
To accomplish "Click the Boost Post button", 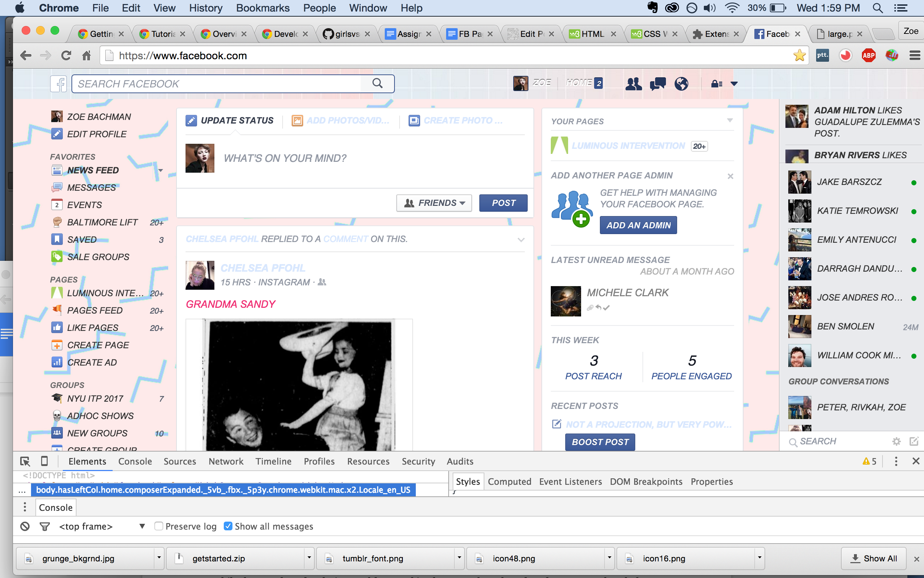I will (x=600, y=442).
